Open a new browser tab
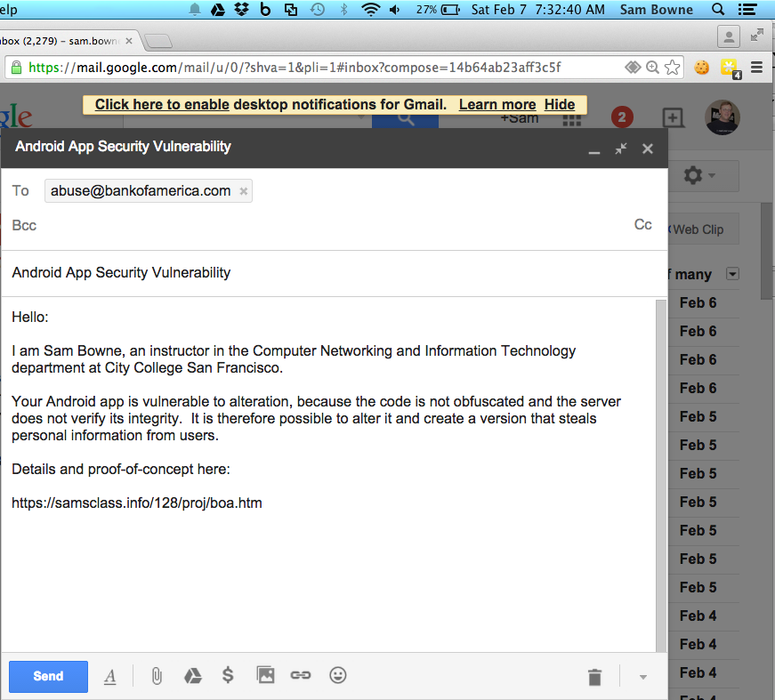Viewport: 775px width, 700px height. click(158, 41)
